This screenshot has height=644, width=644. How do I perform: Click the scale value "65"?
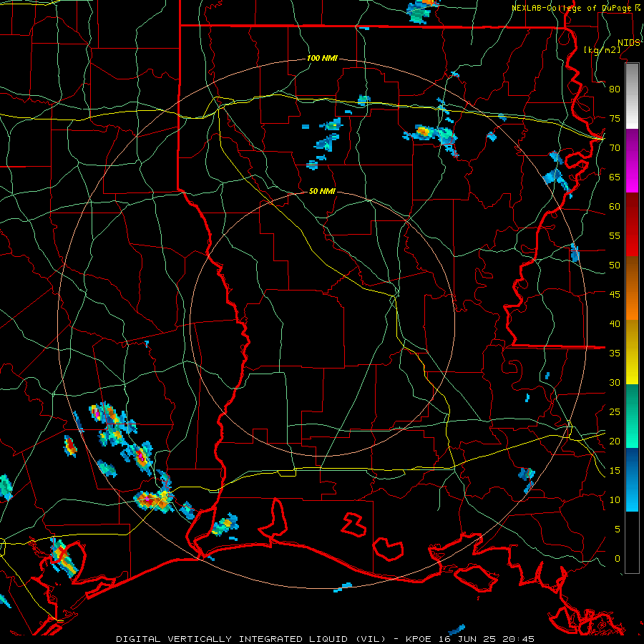tap(615, 177)
